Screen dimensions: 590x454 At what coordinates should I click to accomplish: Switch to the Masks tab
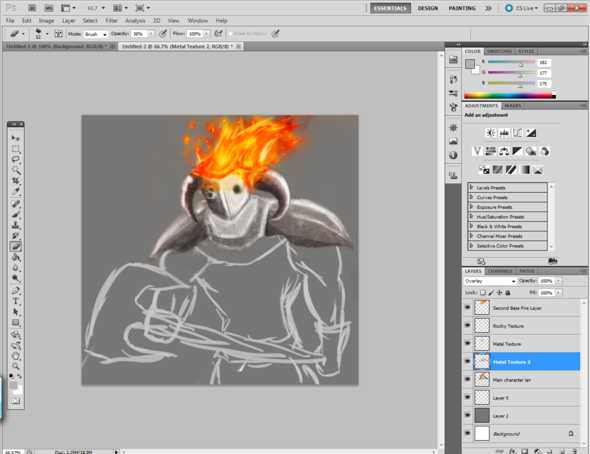click(x=512, y=106)
